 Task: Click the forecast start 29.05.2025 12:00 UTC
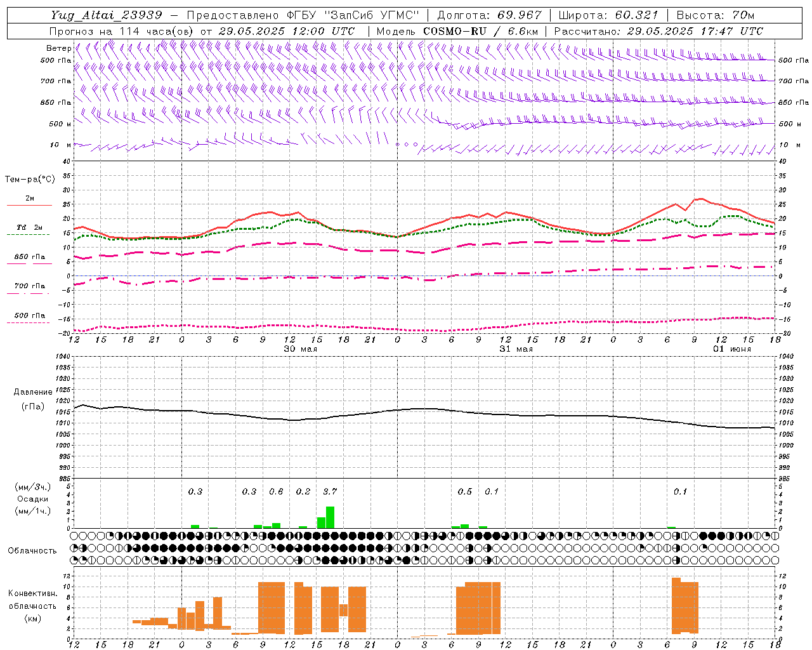tap(287, 31)
